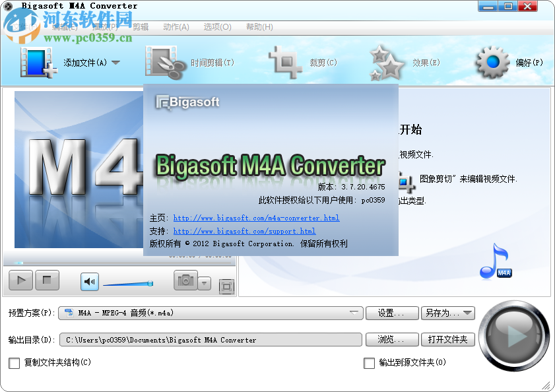Toggle output to source folder off
The height and width of the screenshot is (392, 555).
pyautogui.click(x=370, y=364)
